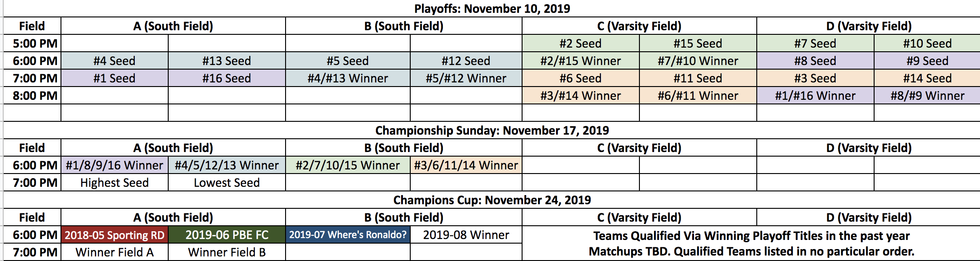
Task: Select the red 2018-05 Sporting RD cell
Action: click(115, 235)
